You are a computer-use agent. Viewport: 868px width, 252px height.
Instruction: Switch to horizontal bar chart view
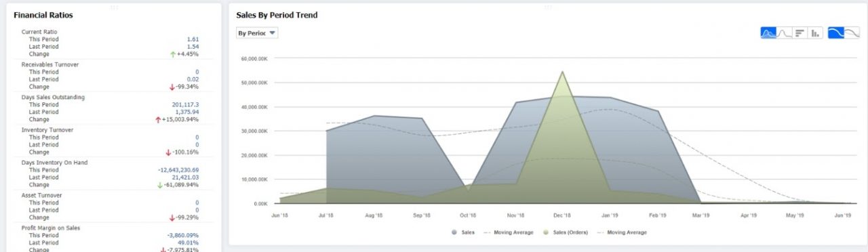800,33
